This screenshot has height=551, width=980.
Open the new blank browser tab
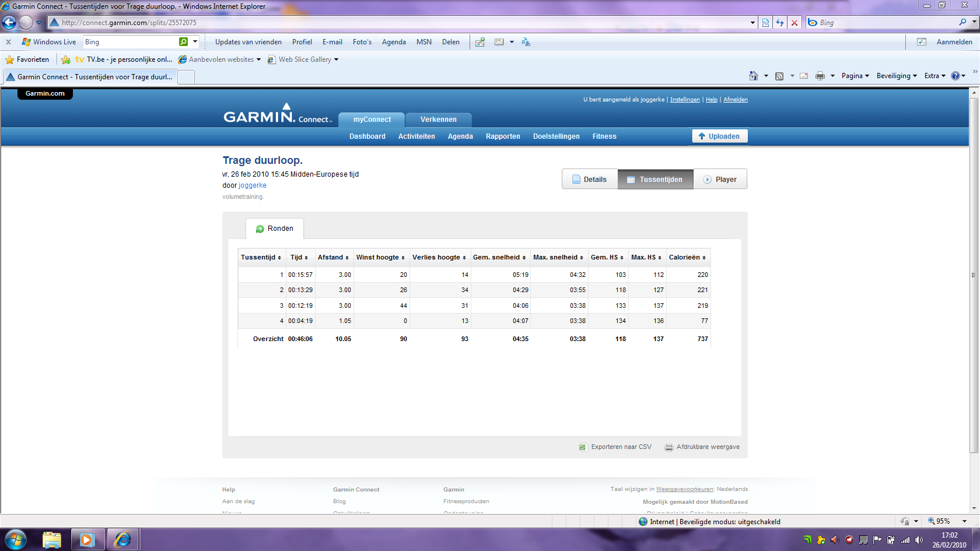(x=186, y=77)
